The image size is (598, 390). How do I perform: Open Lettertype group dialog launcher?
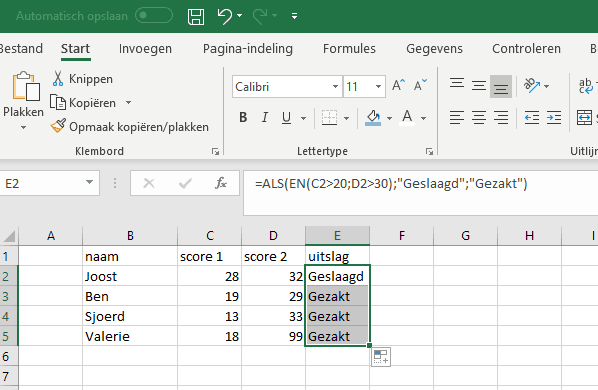click(x=429, y=152)
